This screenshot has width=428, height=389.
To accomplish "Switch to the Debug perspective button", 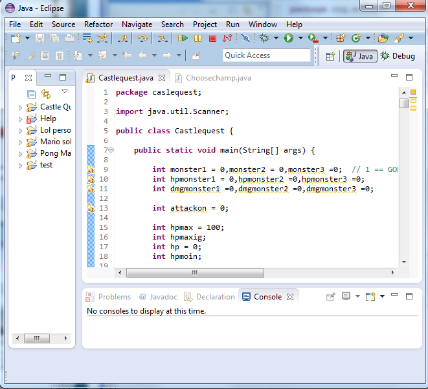I will (398, 56).
